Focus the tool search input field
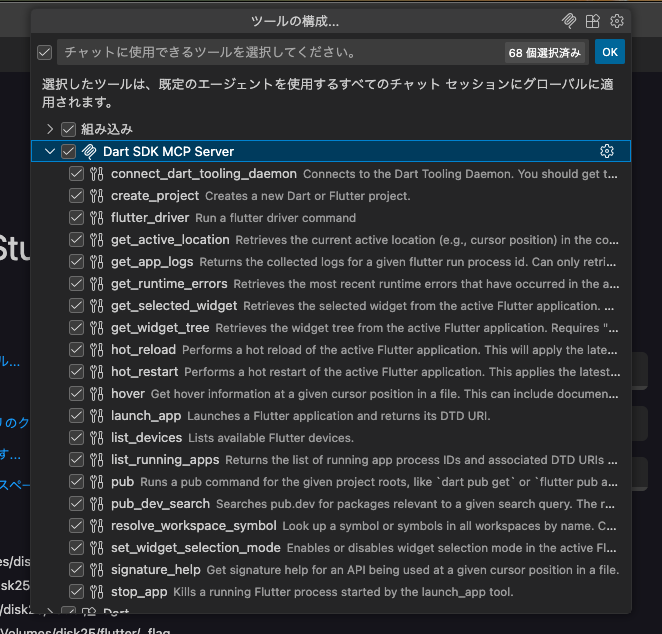The image size is (662, 634). point(280,52)
